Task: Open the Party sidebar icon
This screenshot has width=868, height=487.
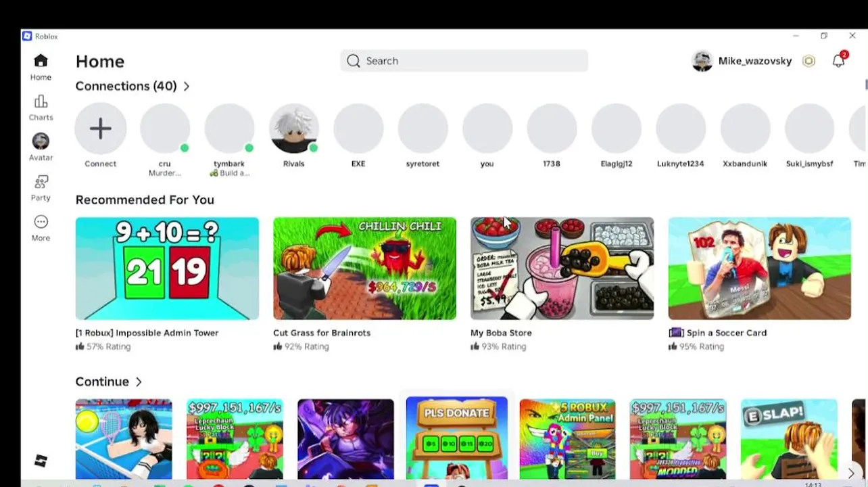Action: coord(41,182)
